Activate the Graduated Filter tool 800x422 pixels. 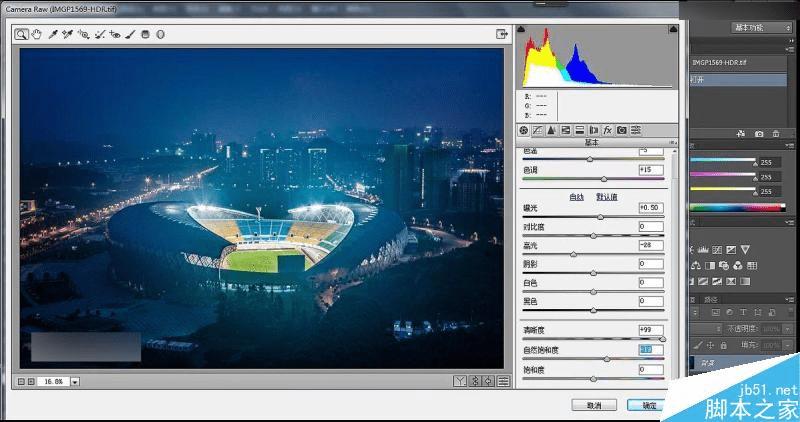click(x=145, y=34)
